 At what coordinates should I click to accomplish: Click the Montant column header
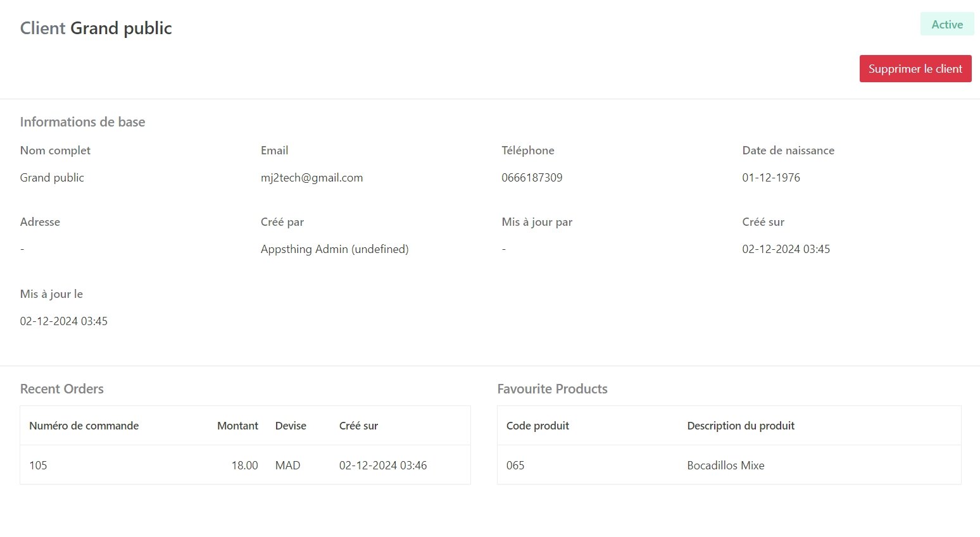pos(237,426)
